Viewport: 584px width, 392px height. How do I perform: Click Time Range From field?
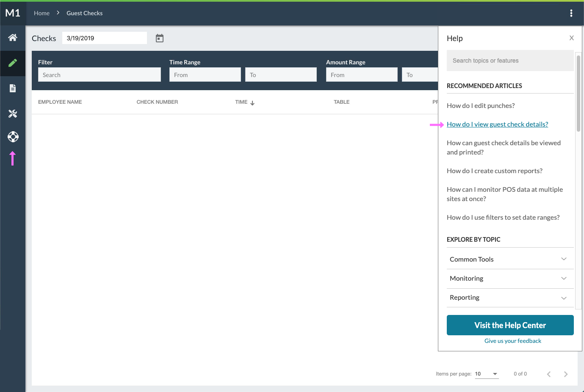click(x=205, y=75)
